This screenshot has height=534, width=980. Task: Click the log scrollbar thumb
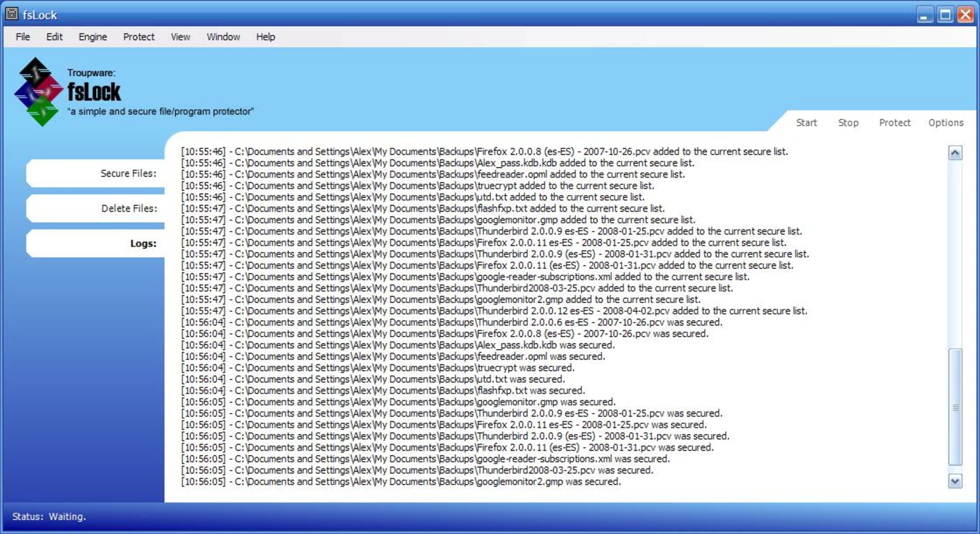[x=955, y=407]
